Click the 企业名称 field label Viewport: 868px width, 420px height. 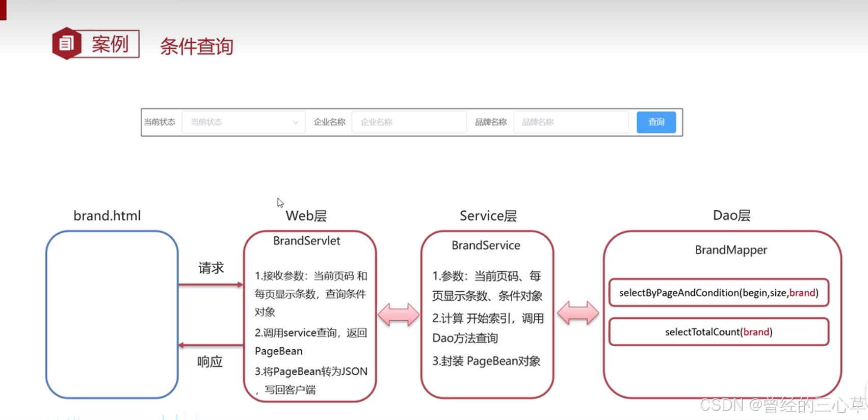click(x=329, y=122)
